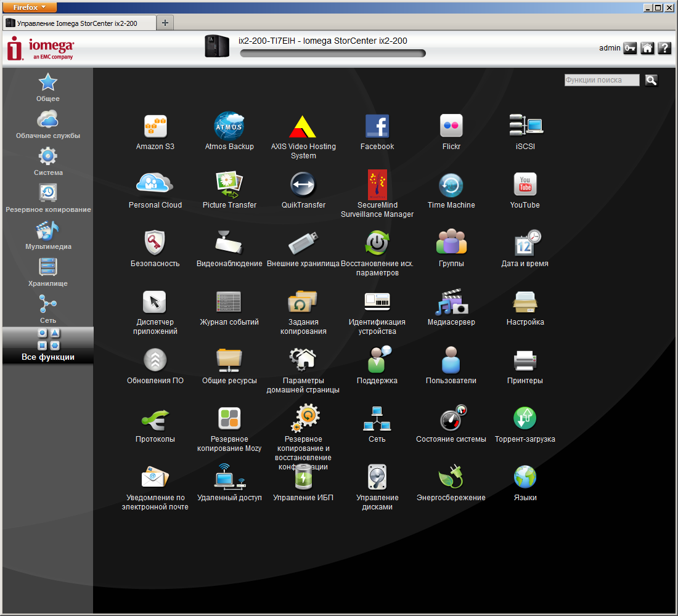Click the key logout icon beside admin
This screenshot has width=678, height=616.
coord(630,48)
